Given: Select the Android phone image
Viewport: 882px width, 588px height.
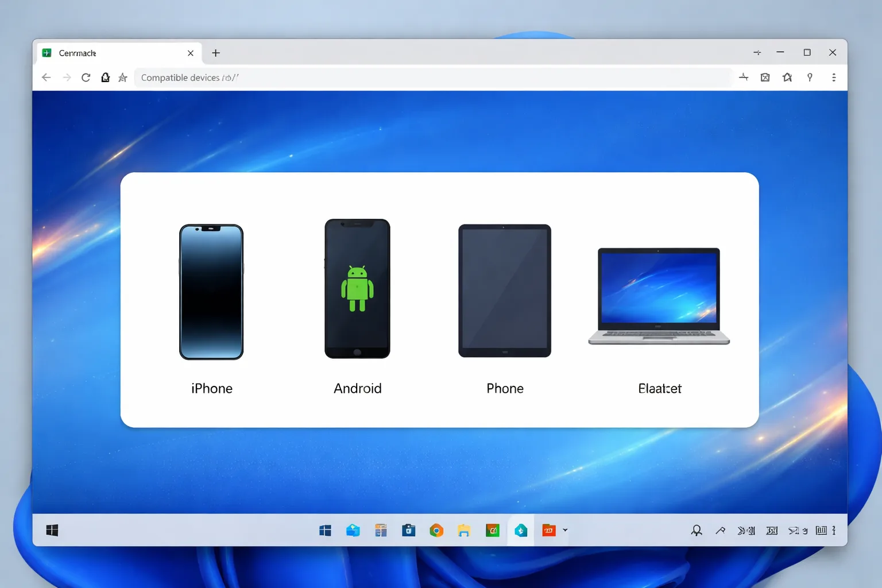Looking at the screenshot, I should [x=357, y=289].
